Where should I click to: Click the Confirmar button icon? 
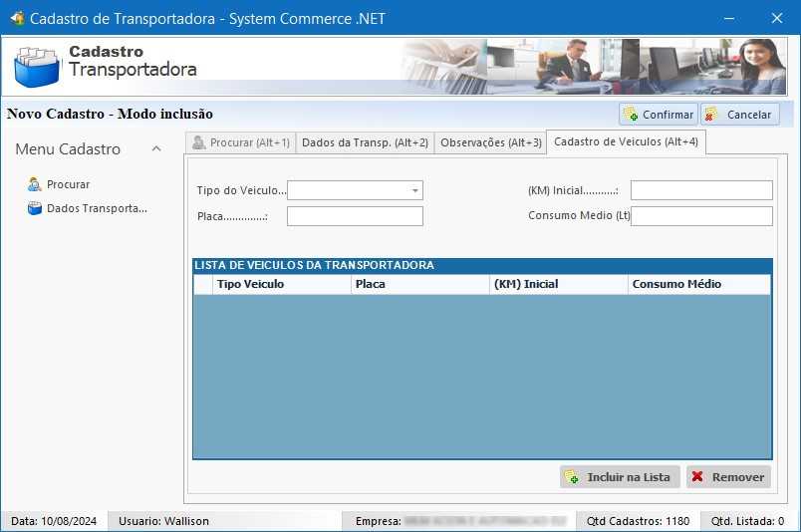[630, 115]
